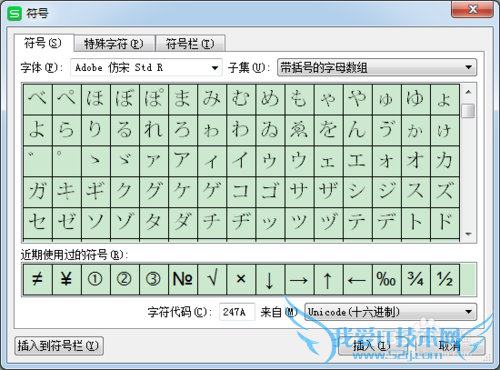Select the katakana character サ
This screenshot has width=500, height=370.
[299, 191]
